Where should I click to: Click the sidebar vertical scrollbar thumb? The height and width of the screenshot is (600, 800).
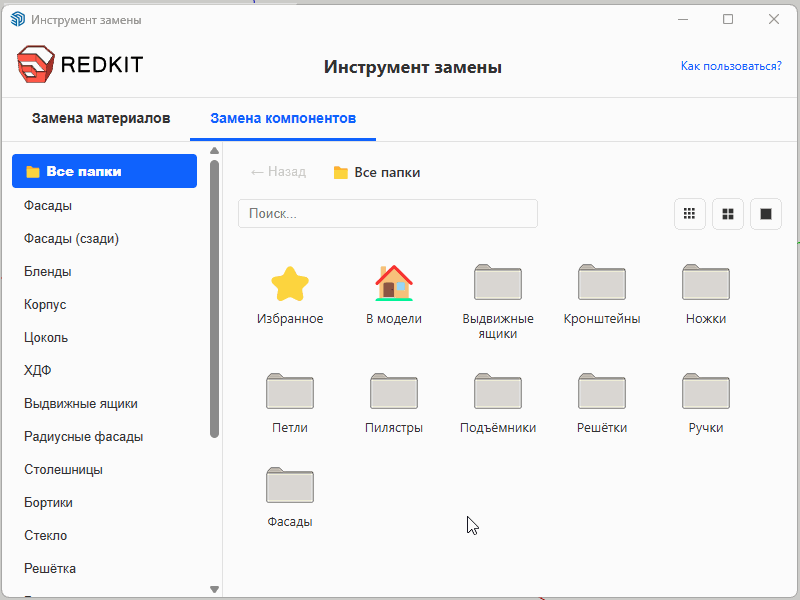coord(214,299)
